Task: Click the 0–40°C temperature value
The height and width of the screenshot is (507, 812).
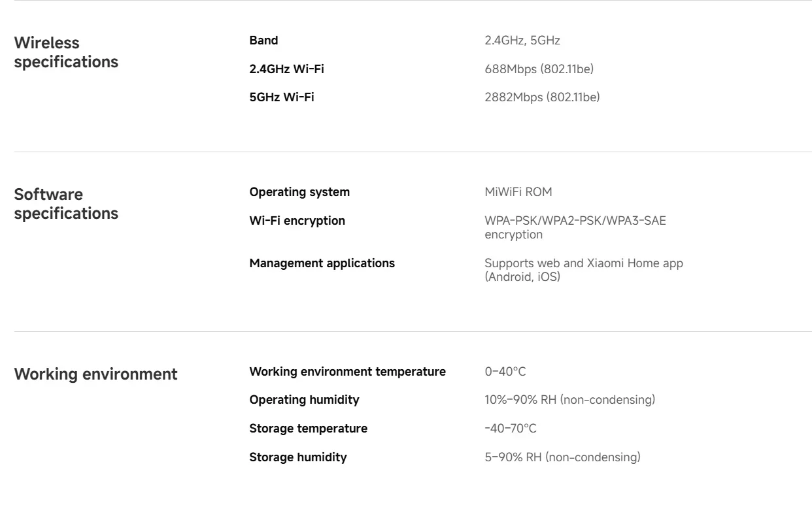Action: (x=505, y=372)
